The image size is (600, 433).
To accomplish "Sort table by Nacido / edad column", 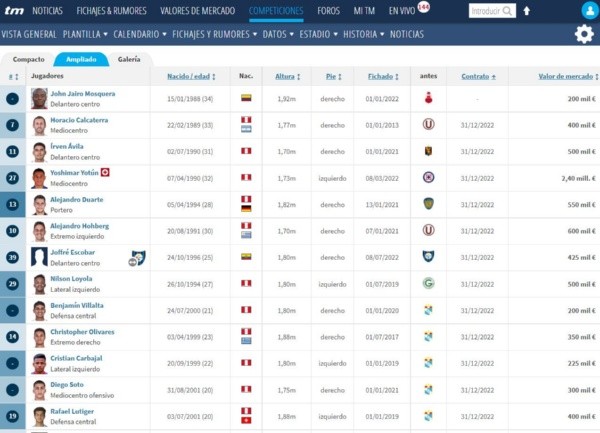I will click(x=191, y=77).
